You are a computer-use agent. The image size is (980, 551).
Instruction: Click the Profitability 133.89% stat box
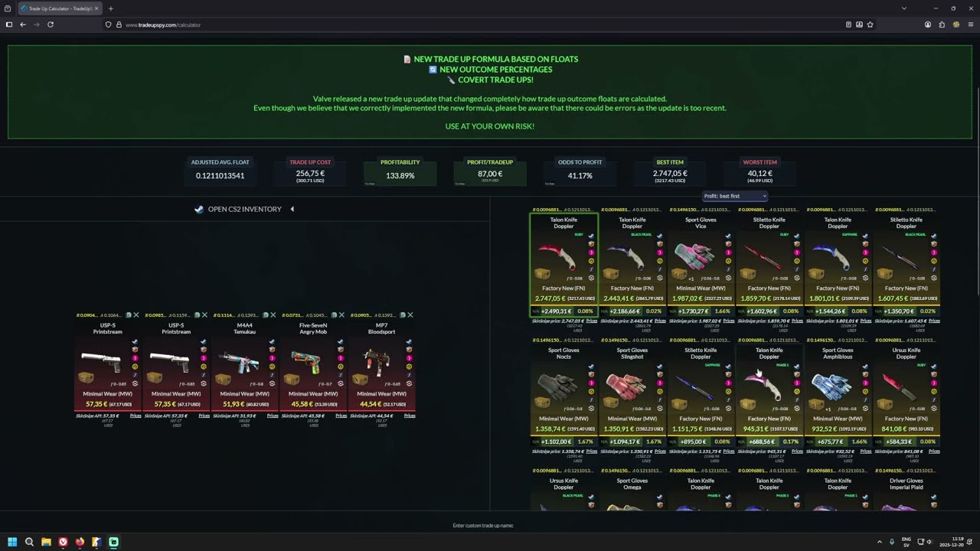(x=400, y=172)
